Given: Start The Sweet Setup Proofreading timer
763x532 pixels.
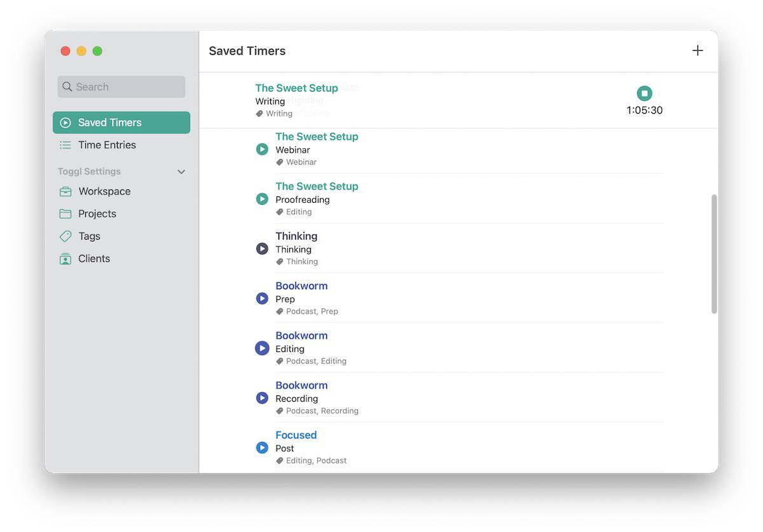Looking at the screenshot, I should [x=262, y=199].
